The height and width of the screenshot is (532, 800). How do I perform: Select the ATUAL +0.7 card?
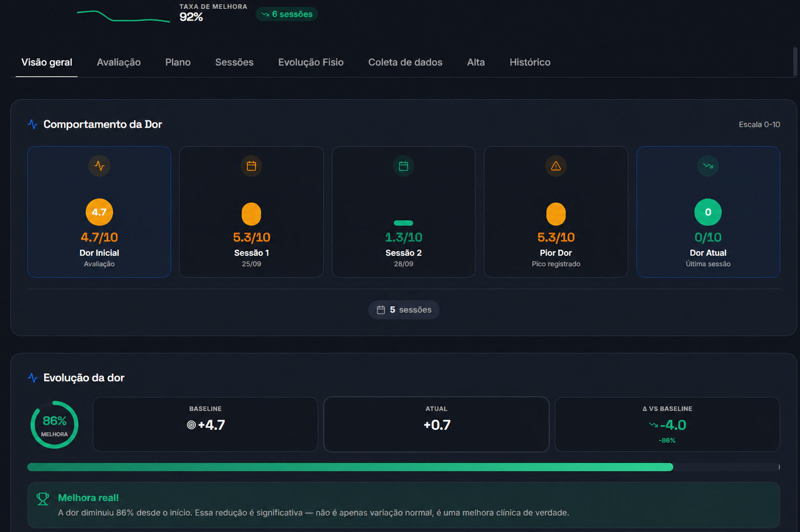point(436,424)
